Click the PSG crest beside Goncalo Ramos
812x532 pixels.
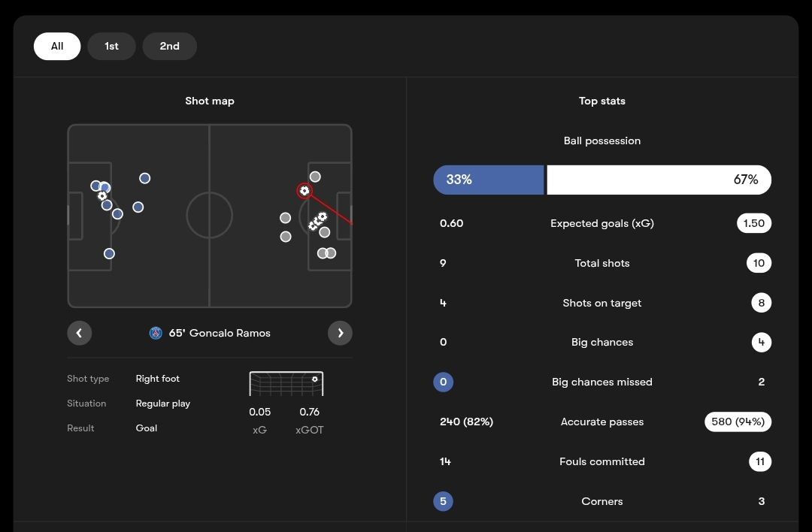[156, 333]
